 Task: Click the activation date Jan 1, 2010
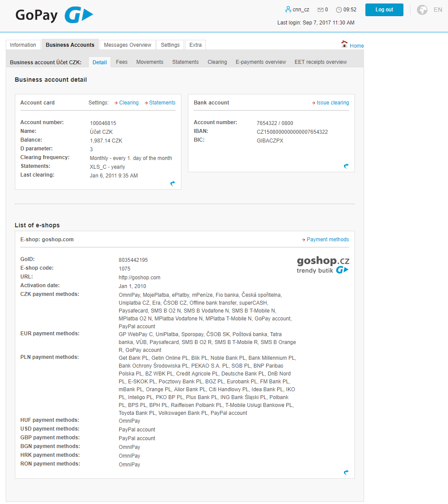coord(132,286)
